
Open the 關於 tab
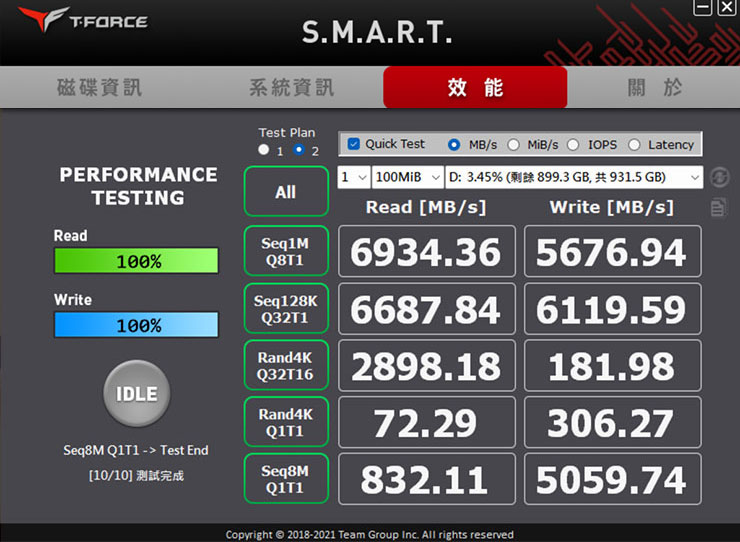[x=655, y=88]
